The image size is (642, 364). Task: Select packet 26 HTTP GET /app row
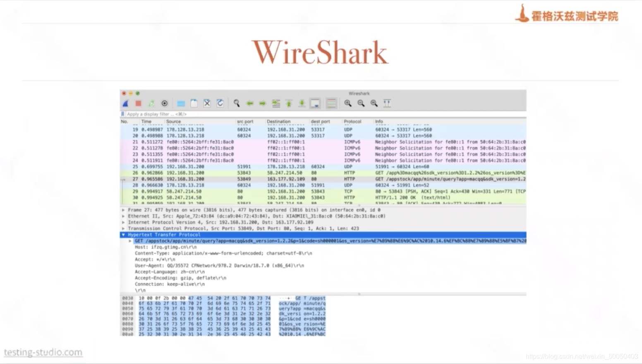pyautogui.click(x=323, y=173)
